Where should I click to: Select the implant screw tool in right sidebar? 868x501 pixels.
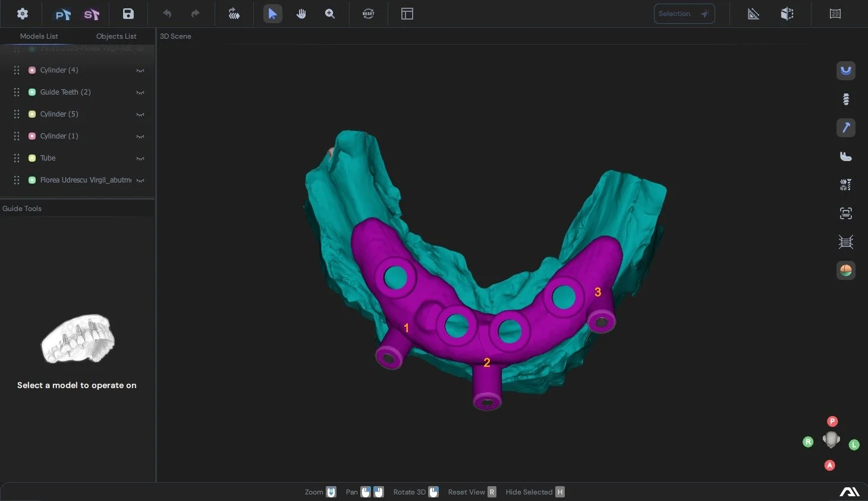pyautogui.click(x=846, y=99)
